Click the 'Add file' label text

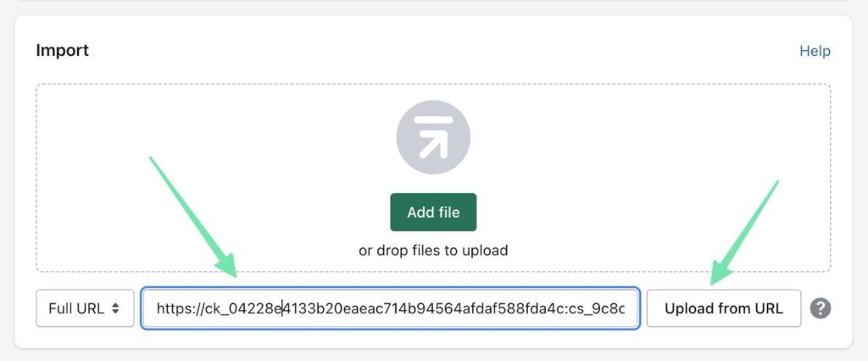433,213
